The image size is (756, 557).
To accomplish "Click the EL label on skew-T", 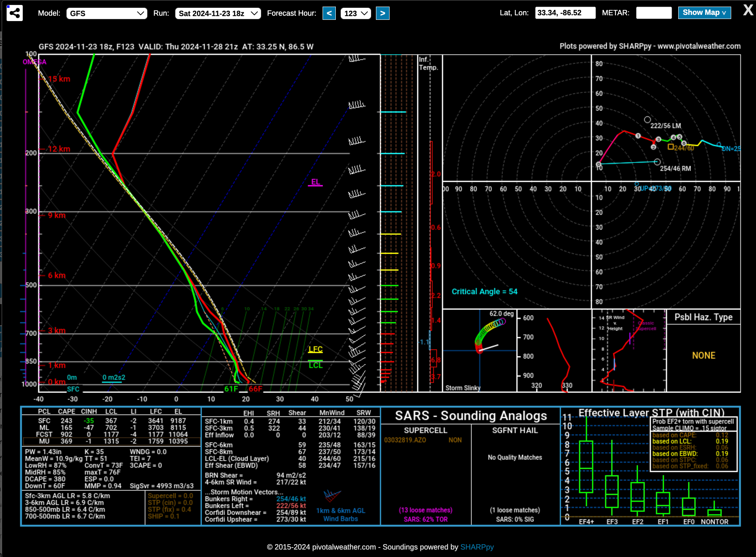I will pos(315,182).
